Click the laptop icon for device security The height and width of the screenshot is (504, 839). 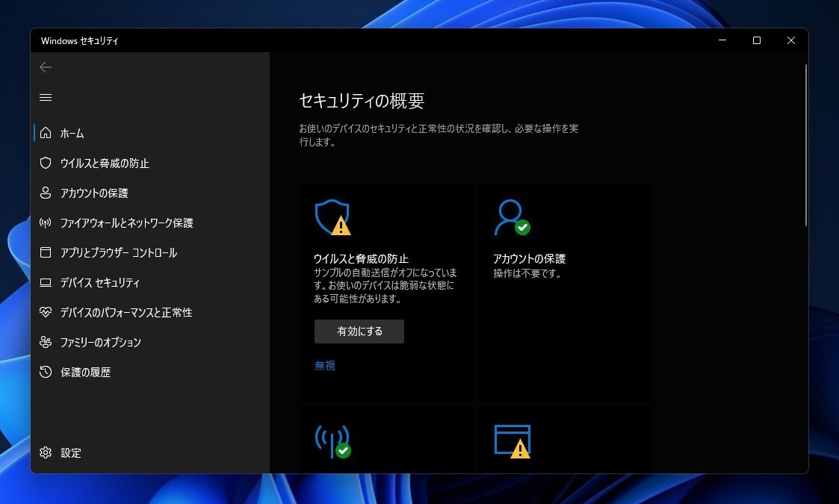click(46, 282)
